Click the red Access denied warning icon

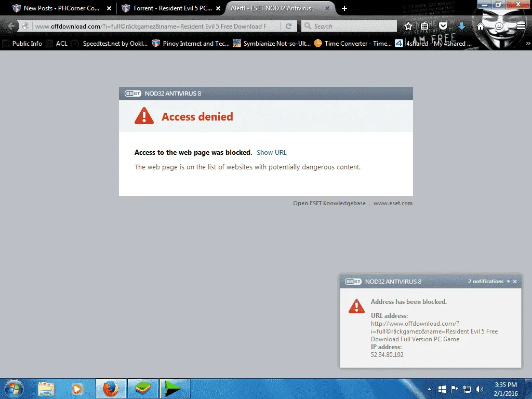pyautogui.click(x=144, y=116)
